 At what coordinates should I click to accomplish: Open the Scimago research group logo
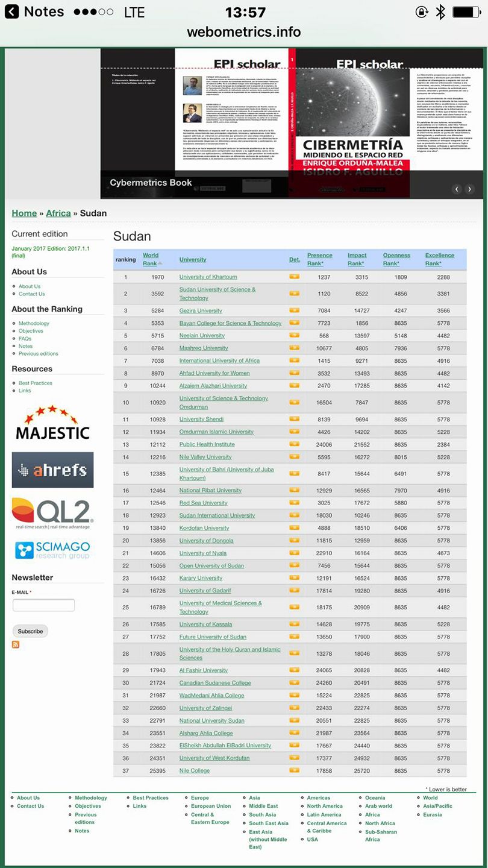tap(52, 549)
